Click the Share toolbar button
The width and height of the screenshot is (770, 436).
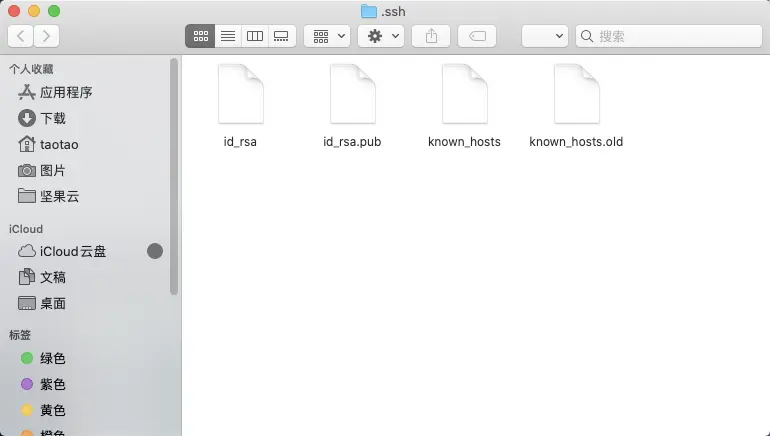431,36
